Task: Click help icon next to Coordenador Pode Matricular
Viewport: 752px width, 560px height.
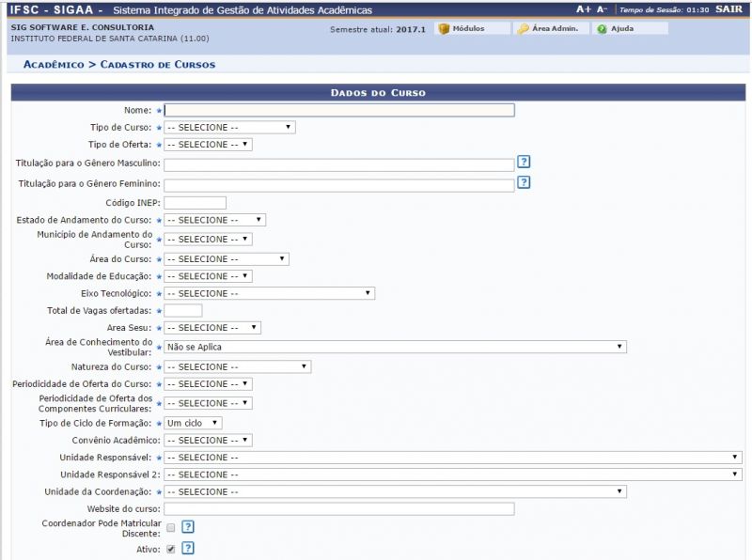Action: (x=188, y=527)
